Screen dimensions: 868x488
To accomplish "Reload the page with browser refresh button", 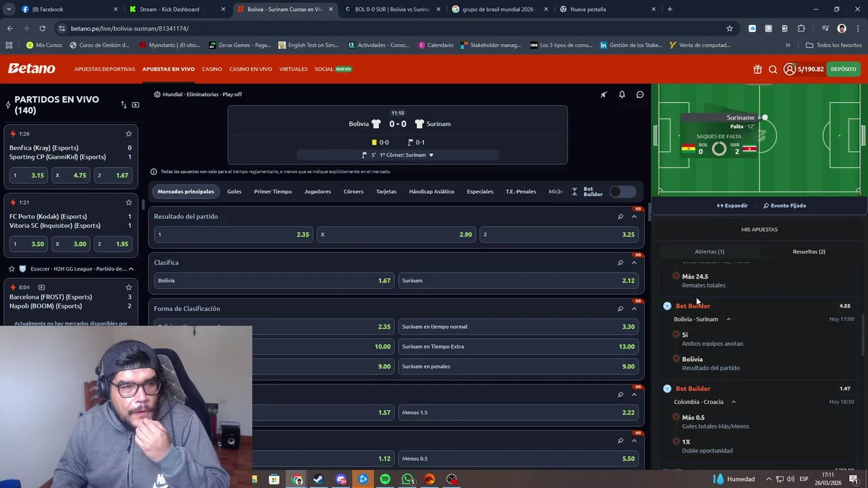I will pyautogui.click(x=42, y=28).
